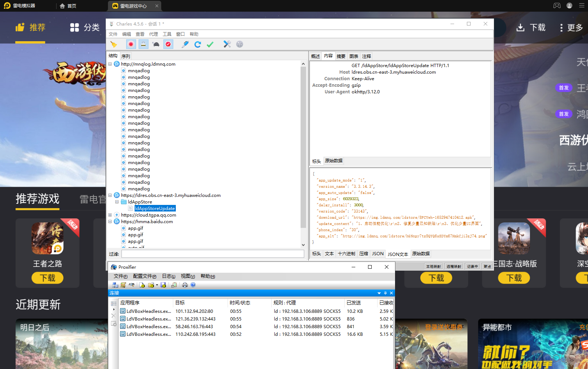Image resolution: width=588 pixels, height=369 pixels.
Task: Toggle the red record button
Action: pyautogui.click(x=131, y=44)
